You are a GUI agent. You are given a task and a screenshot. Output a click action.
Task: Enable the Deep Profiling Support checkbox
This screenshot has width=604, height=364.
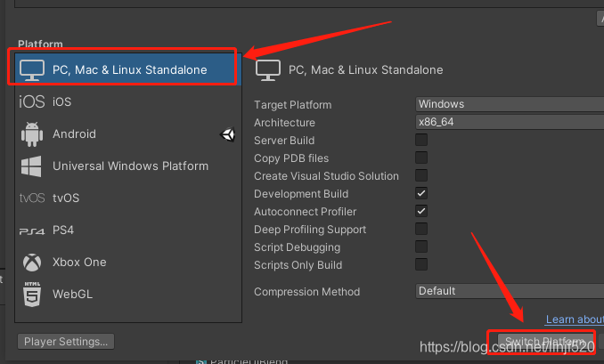coord(421,229)
